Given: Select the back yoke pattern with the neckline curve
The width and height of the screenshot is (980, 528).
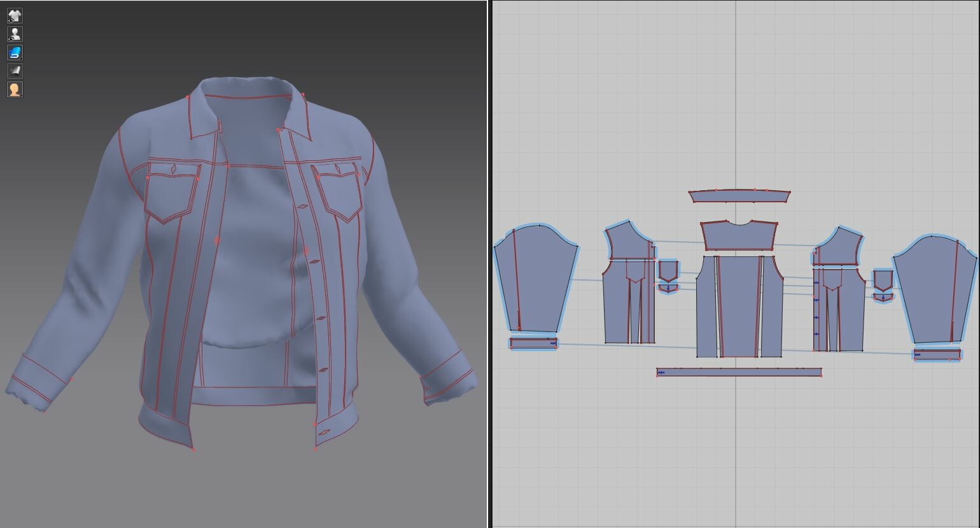Looking at the screenshot, I should (x=739, y=236).
